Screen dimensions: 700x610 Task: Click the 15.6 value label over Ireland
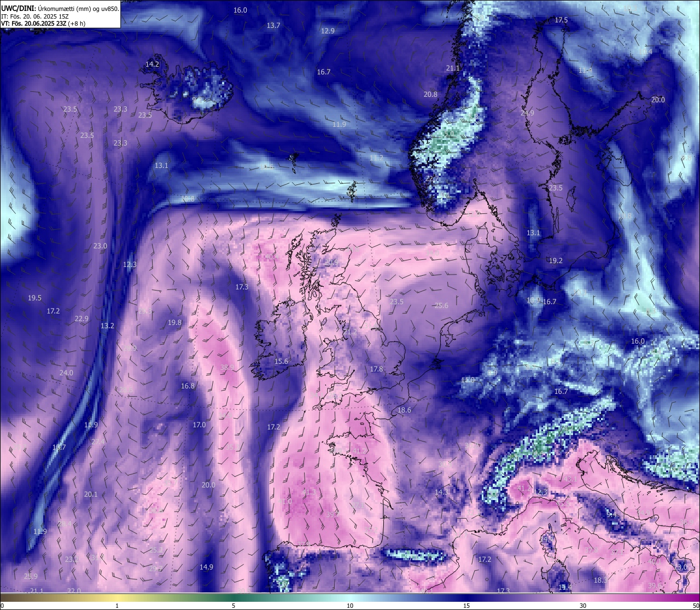(281, 362)
